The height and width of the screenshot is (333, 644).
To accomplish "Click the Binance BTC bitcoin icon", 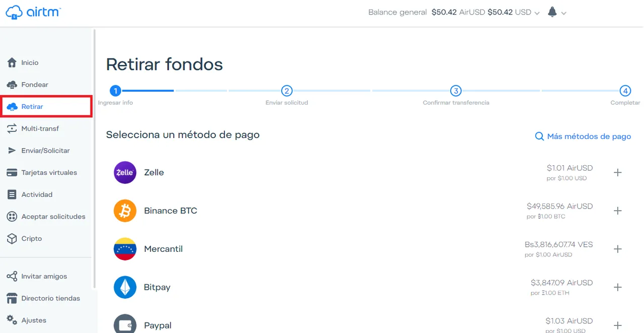I will click(125, 211).
